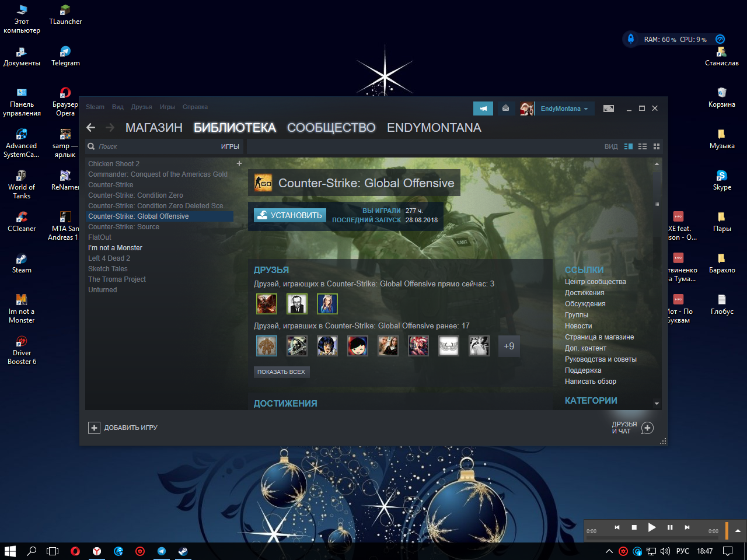Click the orange volume bar in media widget
Viewport: 747px width, 560px height.
[727, 531]
